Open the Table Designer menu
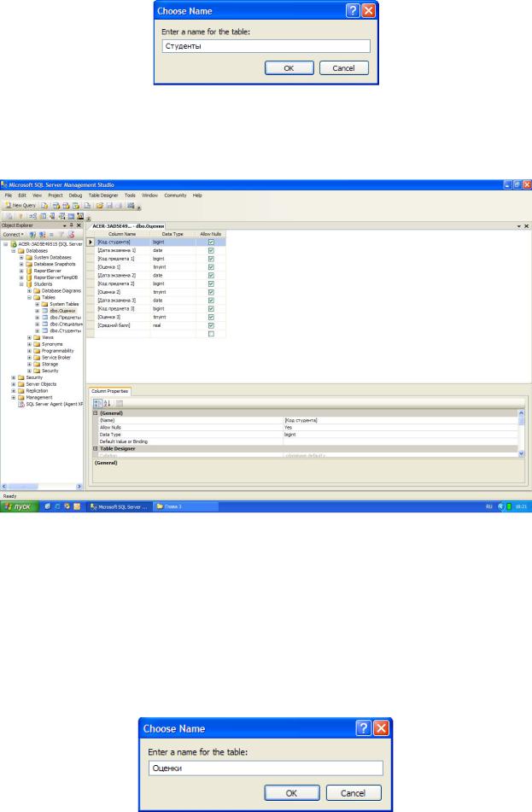The width and height of the screenshot is (532, 812). coord(103,196)
